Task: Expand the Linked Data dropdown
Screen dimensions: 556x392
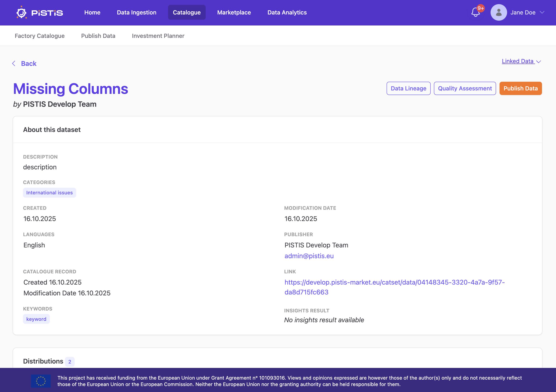Action: pyautogui.click(x=521, y=61)
